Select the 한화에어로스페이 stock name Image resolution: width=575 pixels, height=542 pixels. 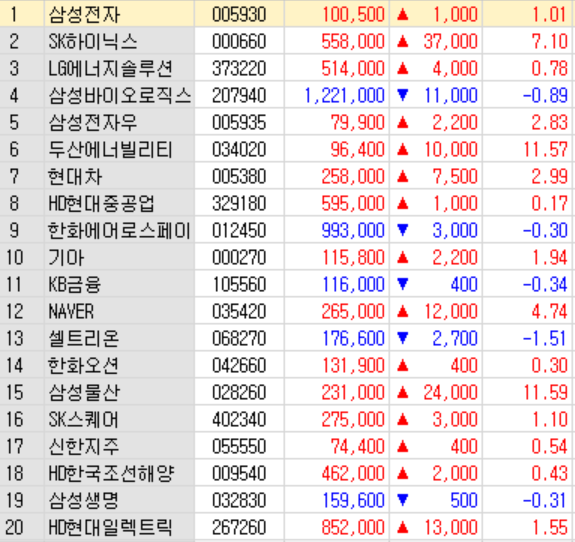[x=119, y=231]
